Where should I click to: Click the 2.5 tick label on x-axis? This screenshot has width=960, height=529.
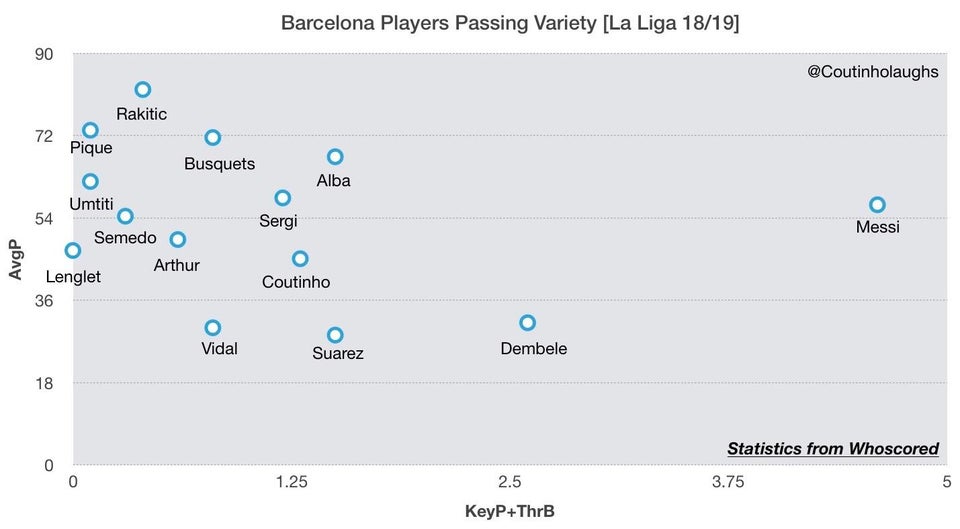tap(509, 482)
